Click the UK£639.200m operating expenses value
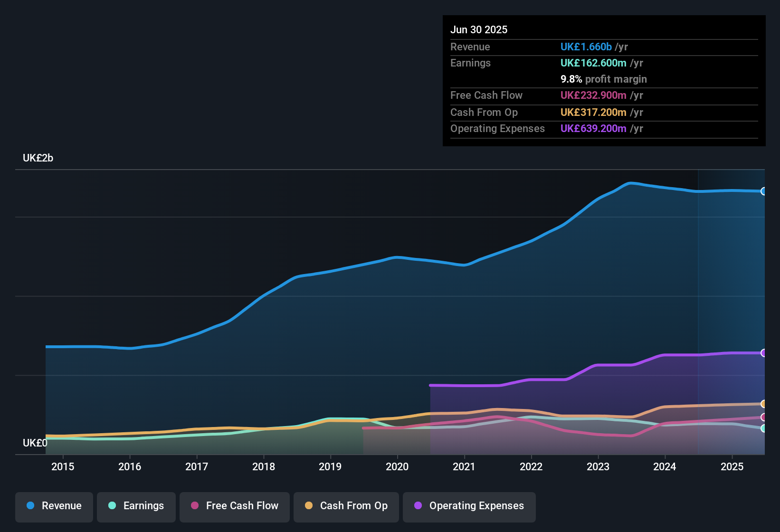The image size is (780, 532). click(x=593, y=129)
